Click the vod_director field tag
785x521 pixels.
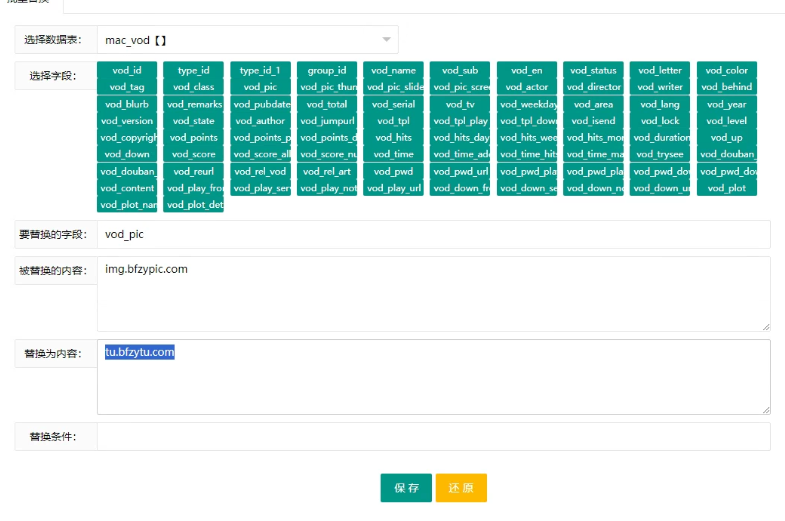pos(593,87)
